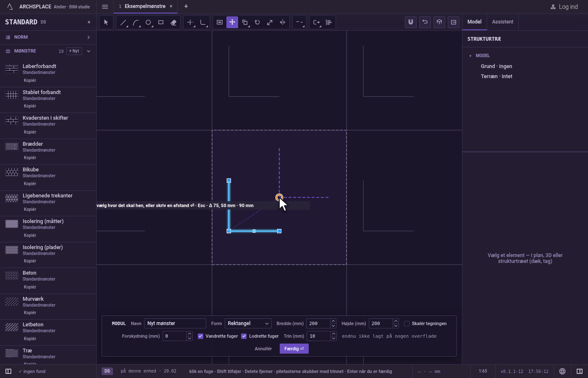
Task: Select the mirror tool icon
Action: click(283, 22)
